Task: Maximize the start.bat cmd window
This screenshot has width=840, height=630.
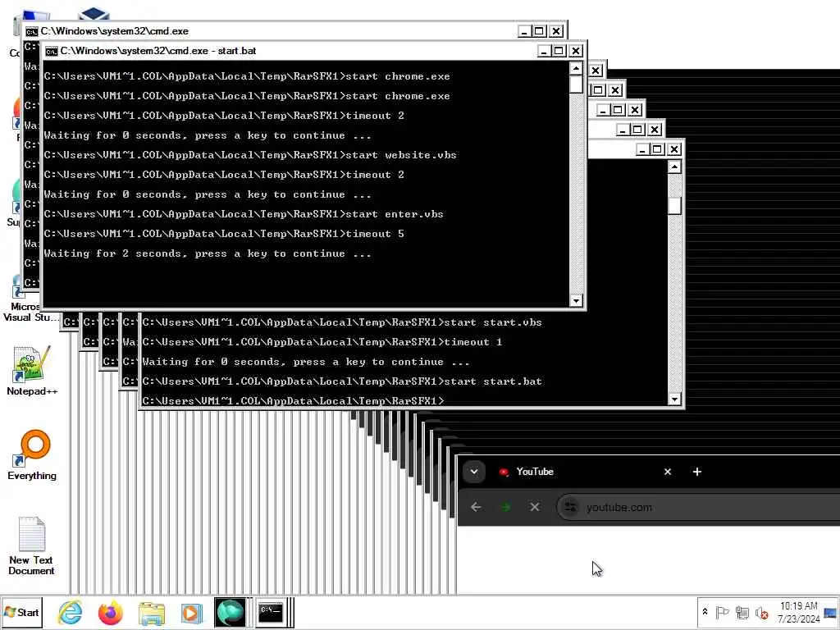Action: pyautogui.click(x=559, y=51)
